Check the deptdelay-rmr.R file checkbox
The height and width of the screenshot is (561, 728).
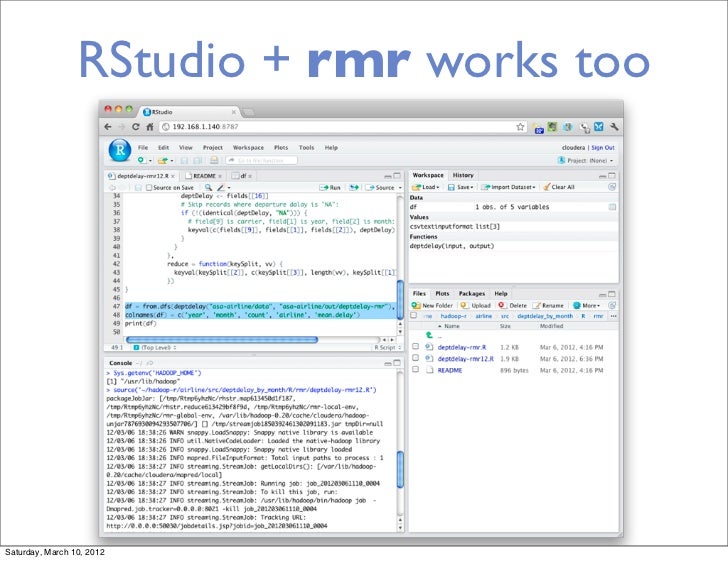click(x=416, y=346)
